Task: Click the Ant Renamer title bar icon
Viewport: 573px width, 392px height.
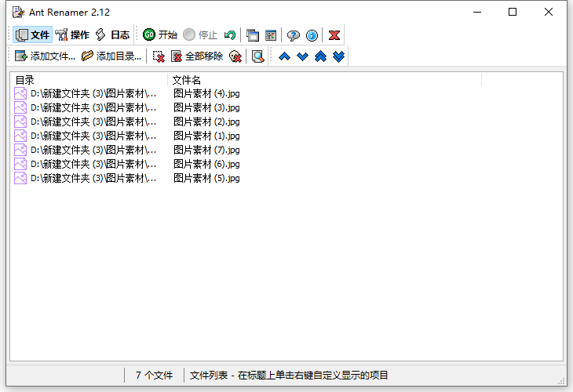Action: click(18, 12)
